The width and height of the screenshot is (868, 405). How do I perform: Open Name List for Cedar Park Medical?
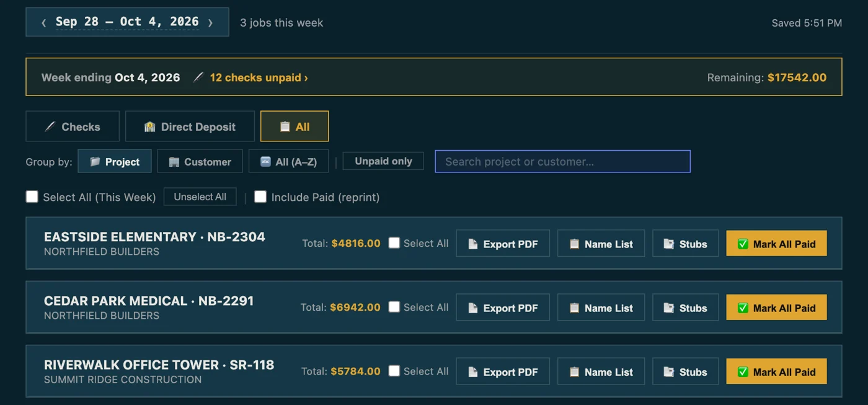[x=601, y=307]
